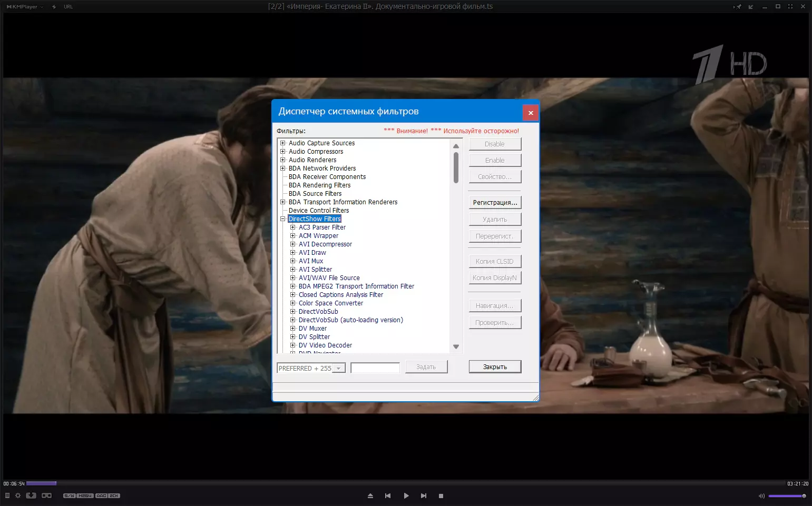Toggle the fullscreen icon in the title bar

[x=790, y=7]
